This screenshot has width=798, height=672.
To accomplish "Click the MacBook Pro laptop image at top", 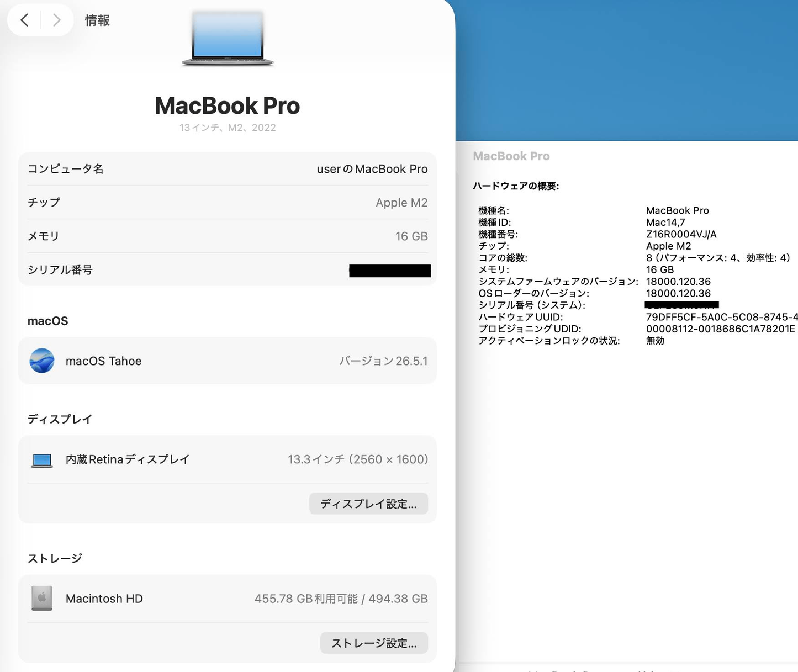I will tap(228, 39).
